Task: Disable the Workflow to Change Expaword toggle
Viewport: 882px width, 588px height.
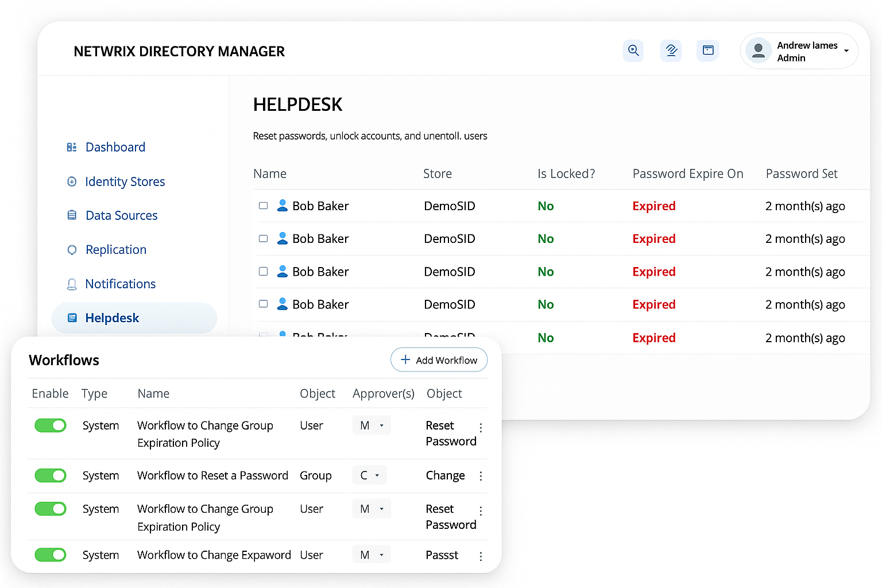Action: coord(51,555)
